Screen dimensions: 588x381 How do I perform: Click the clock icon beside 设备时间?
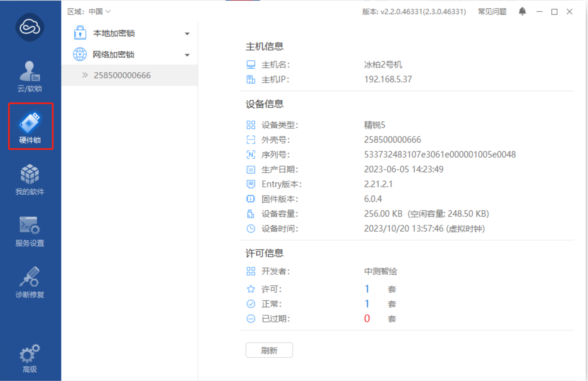click(x=251, y=229)
